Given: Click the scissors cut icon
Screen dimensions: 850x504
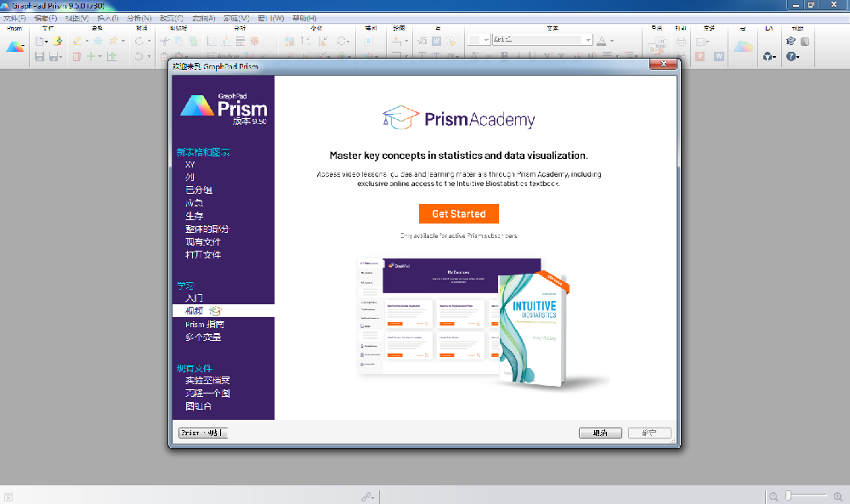Looking at the screenshot, I should (x=165, y=41).
